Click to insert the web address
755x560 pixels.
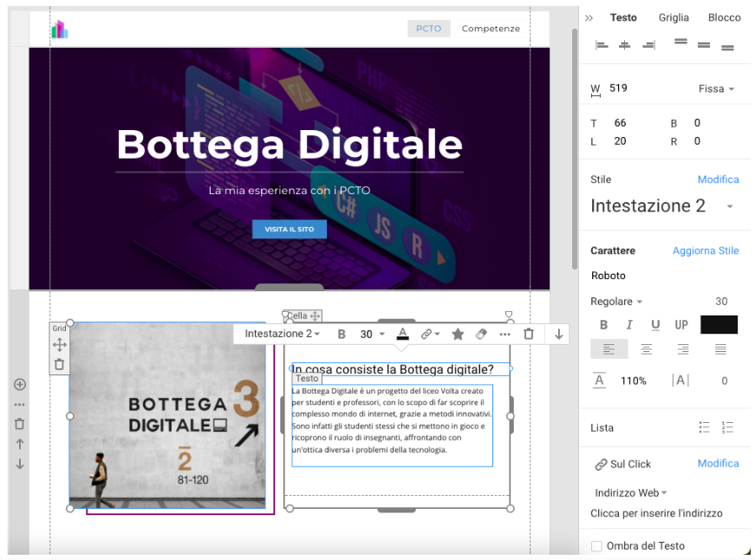[656, 513]
